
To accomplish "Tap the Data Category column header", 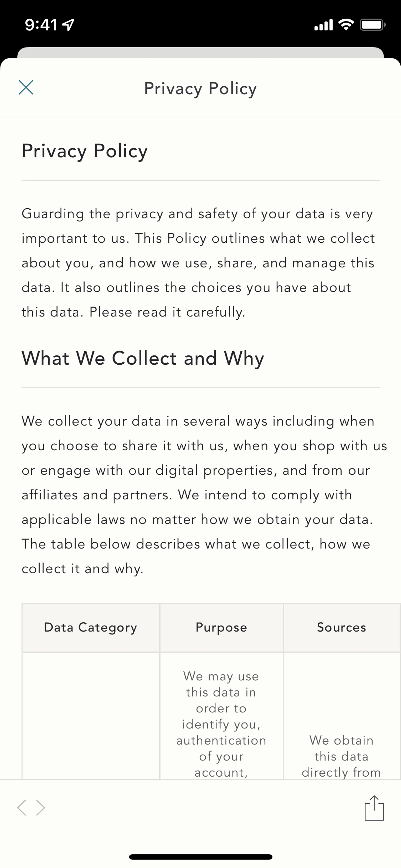I will pos(91,627).
